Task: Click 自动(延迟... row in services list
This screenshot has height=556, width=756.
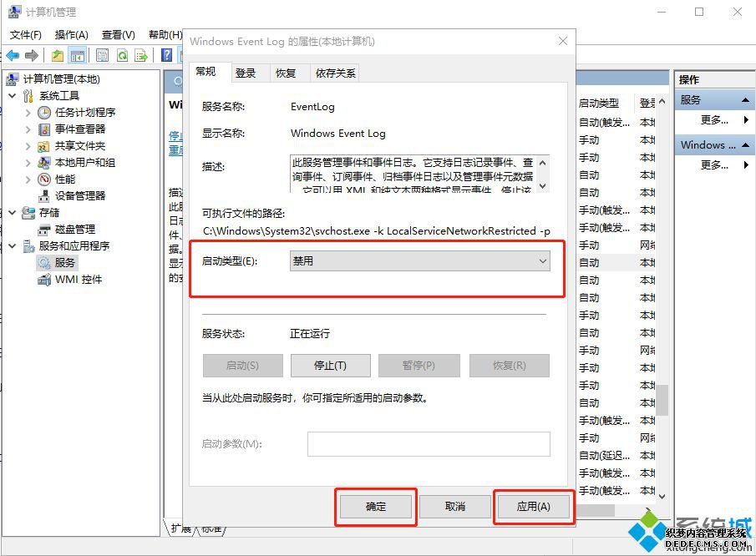Action: 604,456
